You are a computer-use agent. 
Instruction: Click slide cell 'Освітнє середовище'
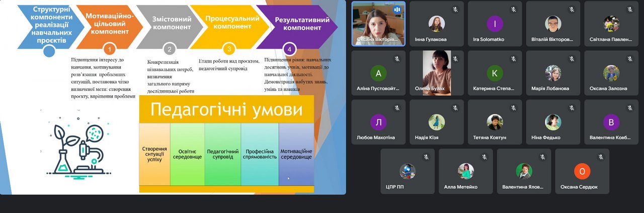point(187,154)
